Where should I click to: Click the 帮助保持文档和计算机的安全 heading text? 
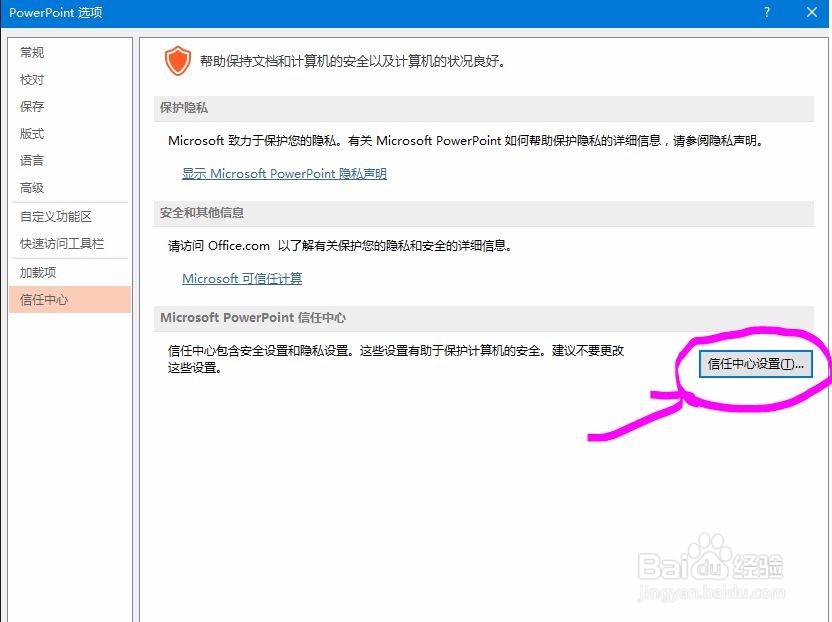click(352, 61)
